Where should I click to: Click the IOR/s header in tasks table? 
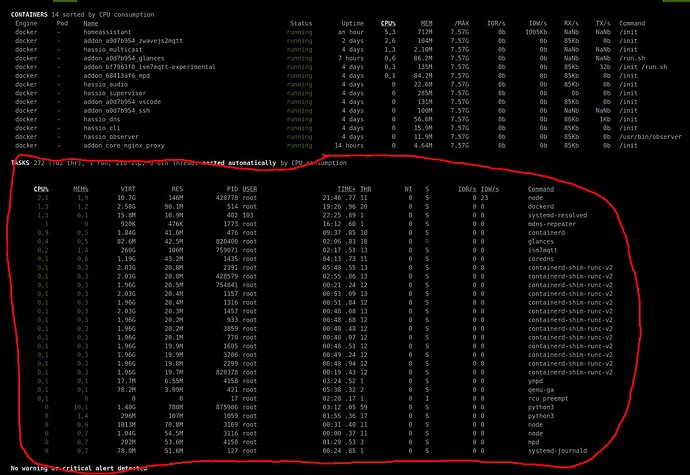click(x=462, y=188)
